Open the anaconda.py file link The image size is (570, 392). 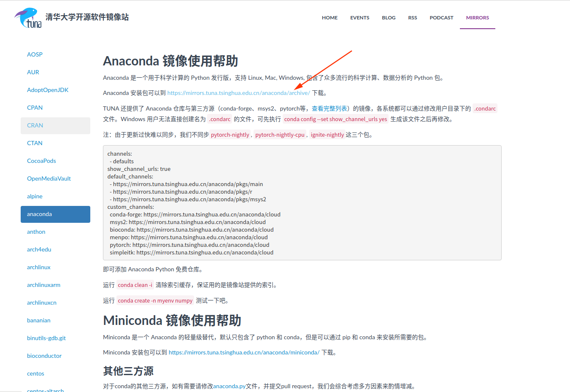[229, 386]
